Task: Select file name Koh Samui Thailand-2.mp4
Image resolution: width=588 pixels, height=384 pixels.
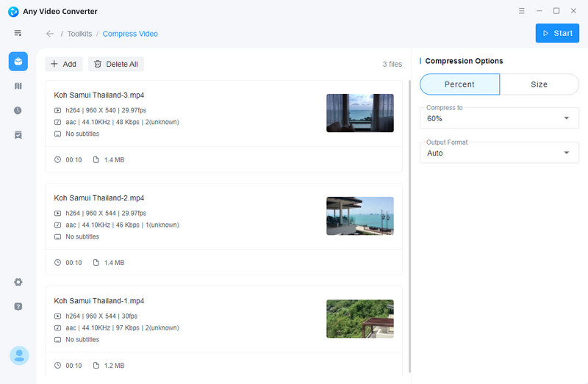Action: [99, 198]
